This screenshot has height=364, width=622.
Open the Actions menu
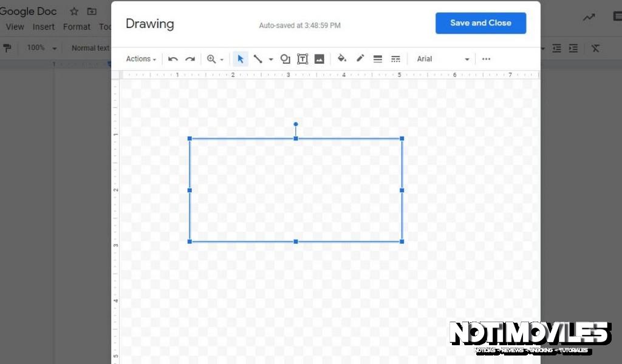coord(140,58)
